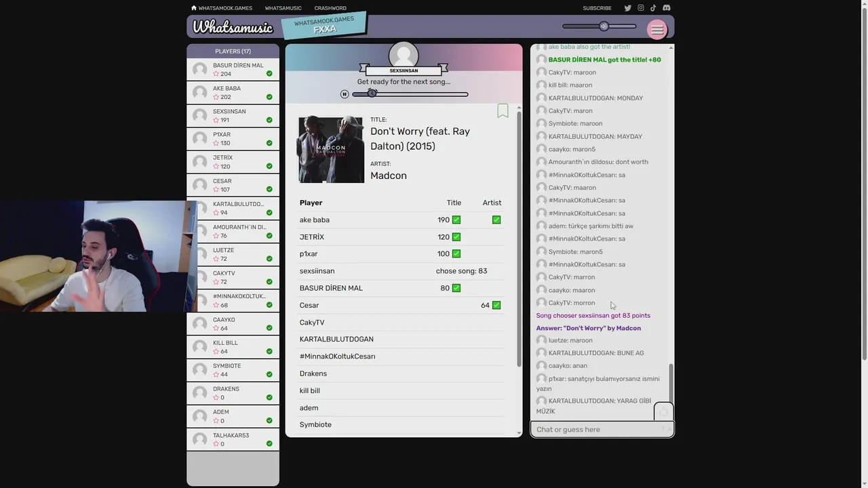
Task: Bookmark the song with the green bookmark icon
Action: coord(502,110)
